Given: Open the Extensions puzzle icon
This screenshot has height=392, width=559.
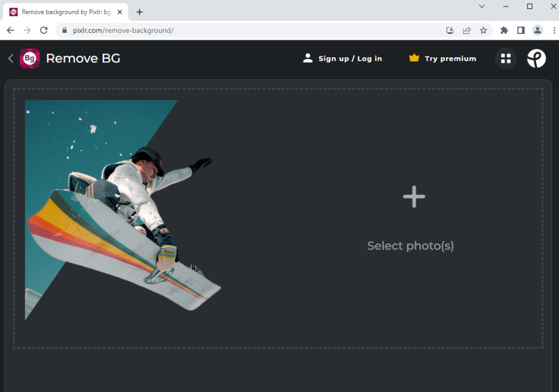Looking at the screenshot, I should pos(504,31).
